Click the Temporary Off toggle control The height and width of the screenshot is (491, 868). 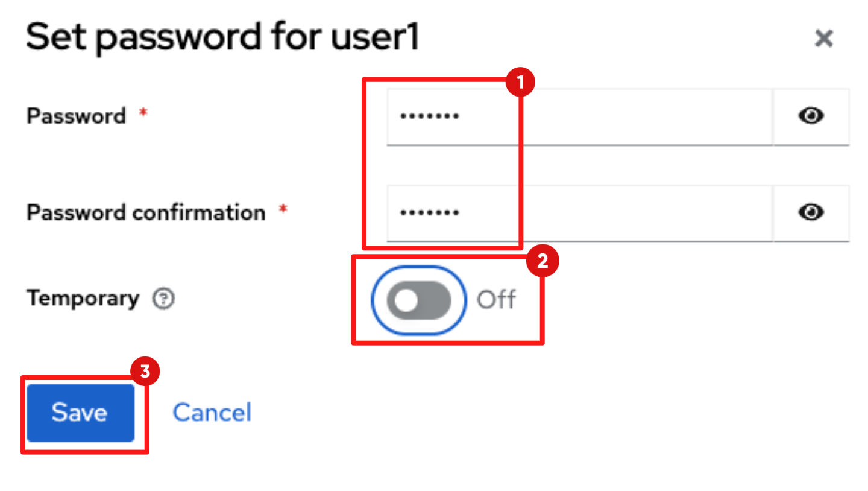tap(418, 300)
